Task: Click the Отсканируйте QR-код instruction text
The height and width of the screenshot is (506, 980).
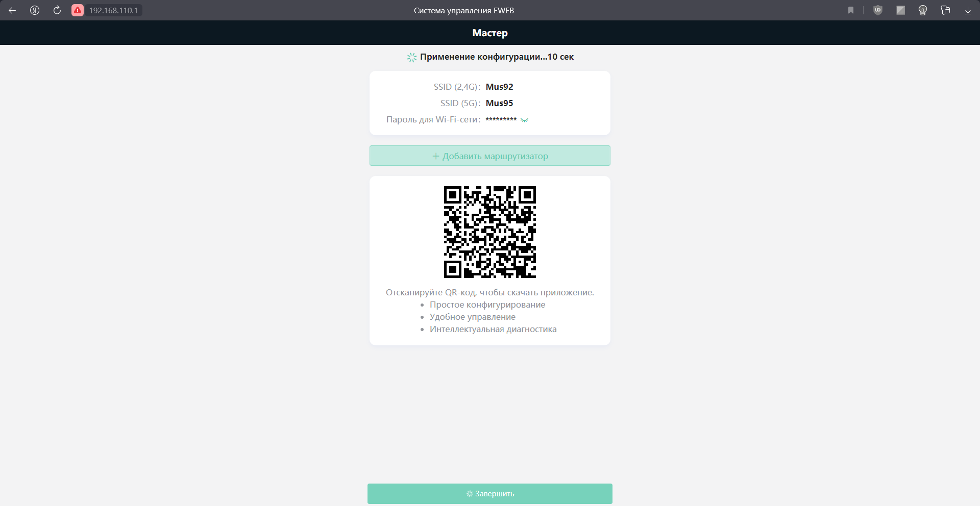Action: click(490, 292)
